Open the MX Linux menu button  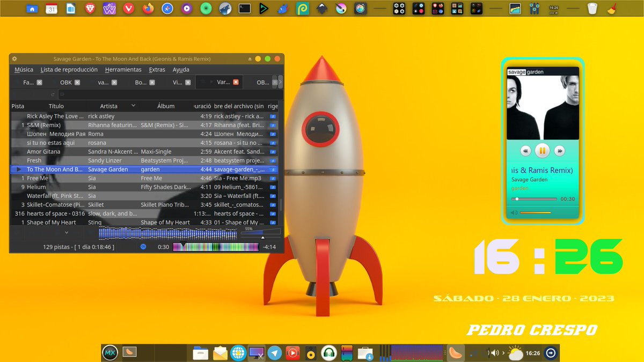click(x=110, y=353)
